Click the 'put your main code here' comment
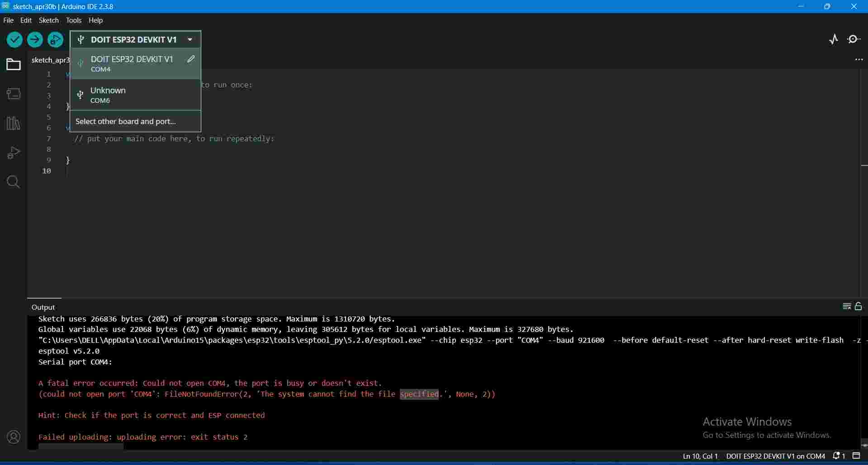The image size is (868, 465). (x=175, y=139)
